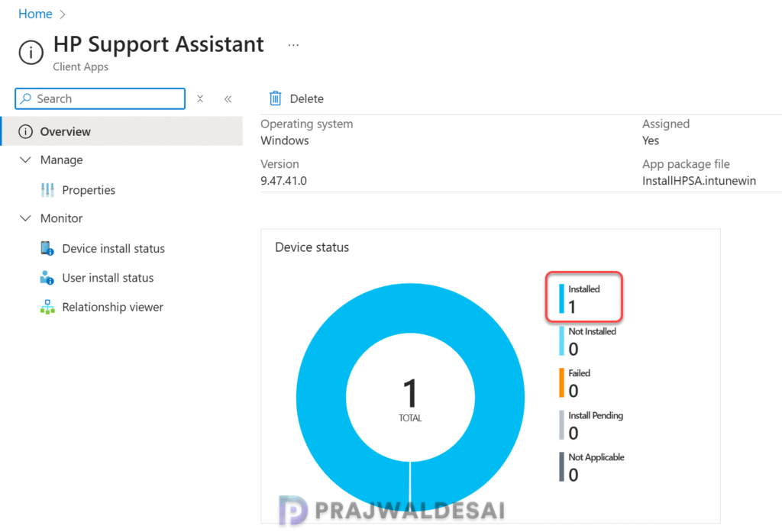Click the Device status card title

point(312,247)
